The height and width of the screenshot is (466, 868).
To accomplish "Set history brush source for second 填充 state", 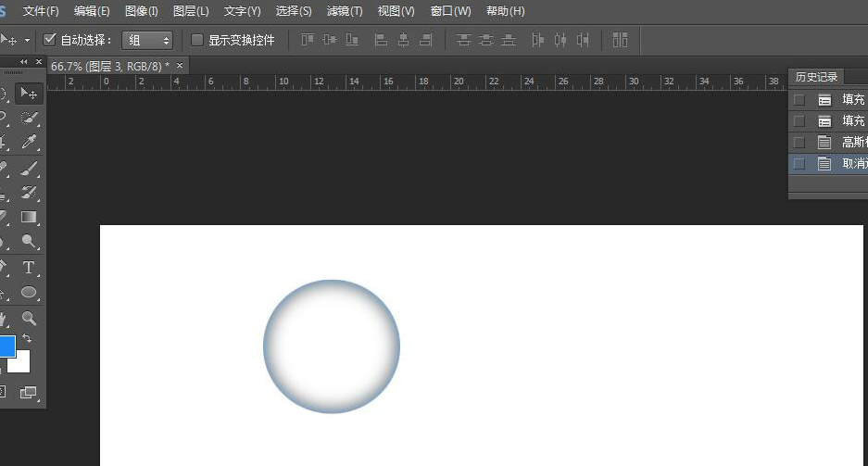I will pos(799,120).
